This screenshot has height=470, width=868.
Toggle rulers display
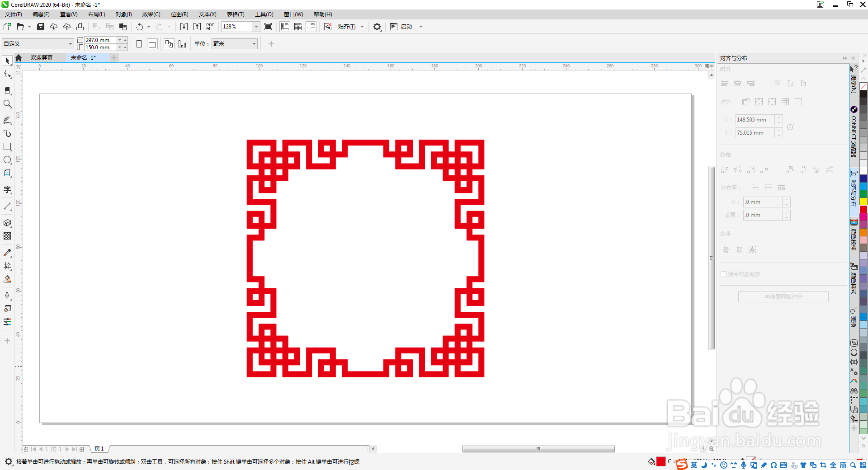pos(285,27)
